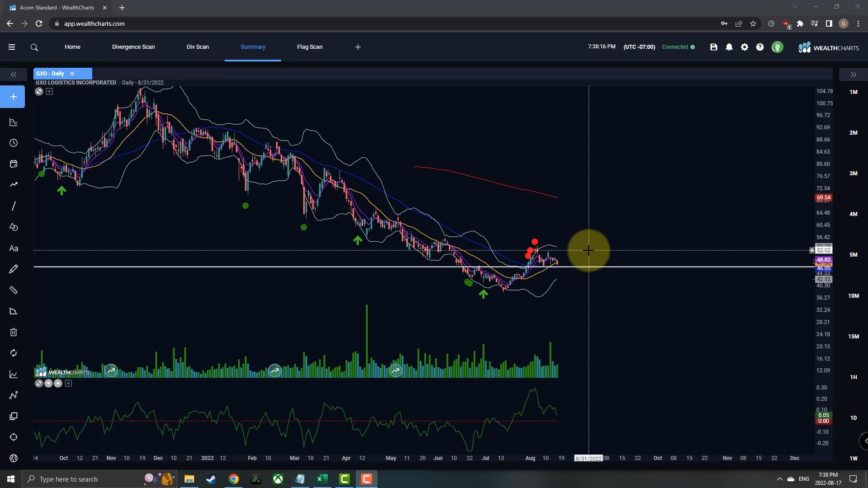Click the save layout disk icon
Image resolution: width=868 pixels, height=488 pixels.
coord(714,47)
